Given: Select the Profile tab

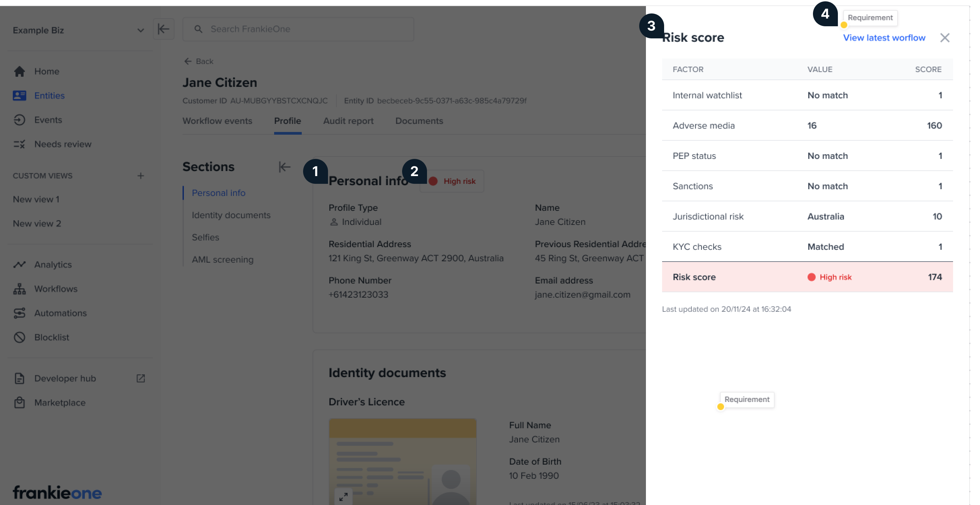Looking at the screenshot, I should click(288, 121).
